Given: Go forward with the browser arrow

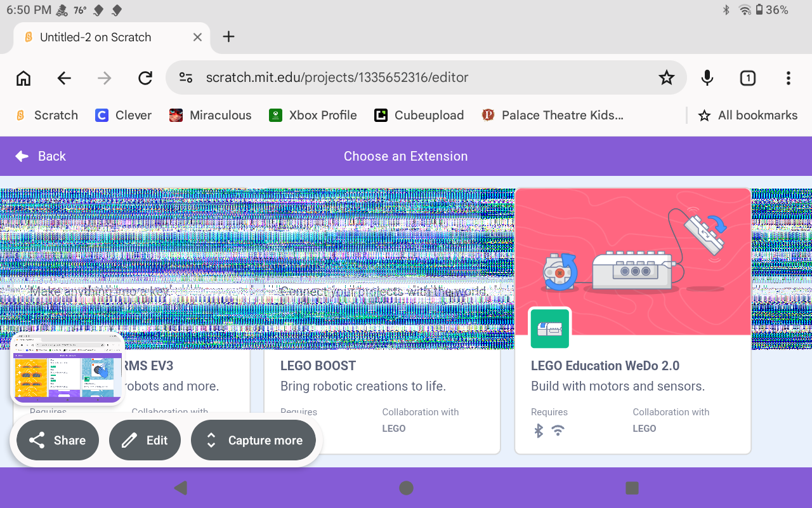Looking at the screenshot, I should tap(105, 78).
